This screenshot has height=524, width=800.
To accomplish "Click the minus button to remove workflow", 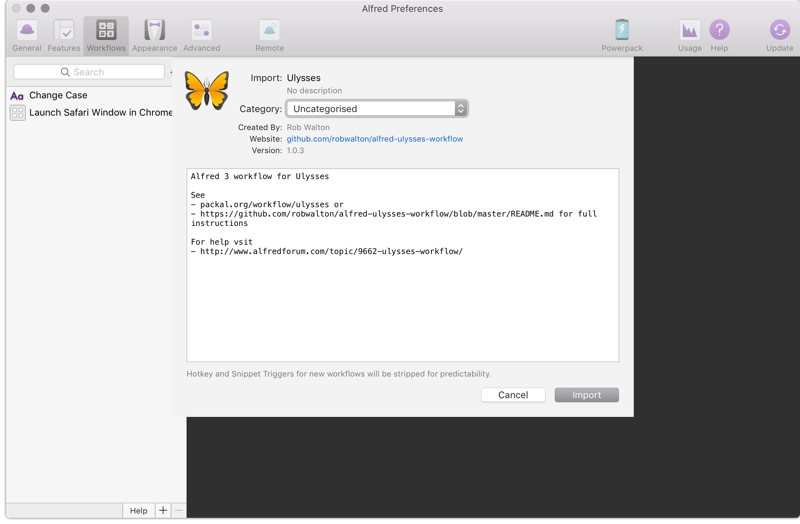I will [179, 510].
